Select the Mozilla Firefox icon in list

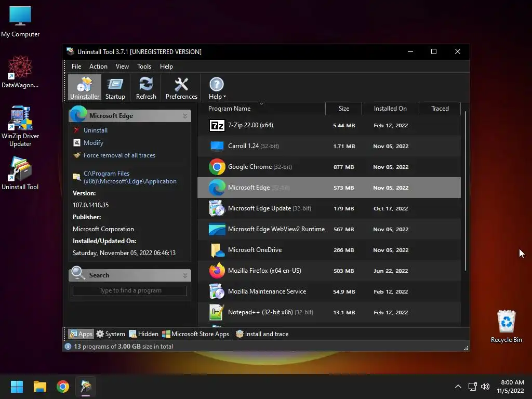pyautogui.click(x=217, y=271)
